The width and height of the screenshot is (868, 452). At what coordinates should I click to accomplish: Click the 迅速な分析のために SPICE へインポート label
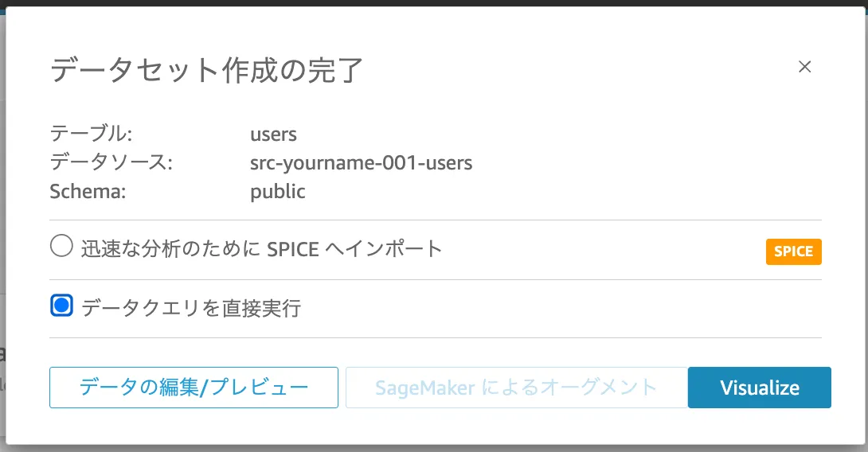click(x=261, y=248)
